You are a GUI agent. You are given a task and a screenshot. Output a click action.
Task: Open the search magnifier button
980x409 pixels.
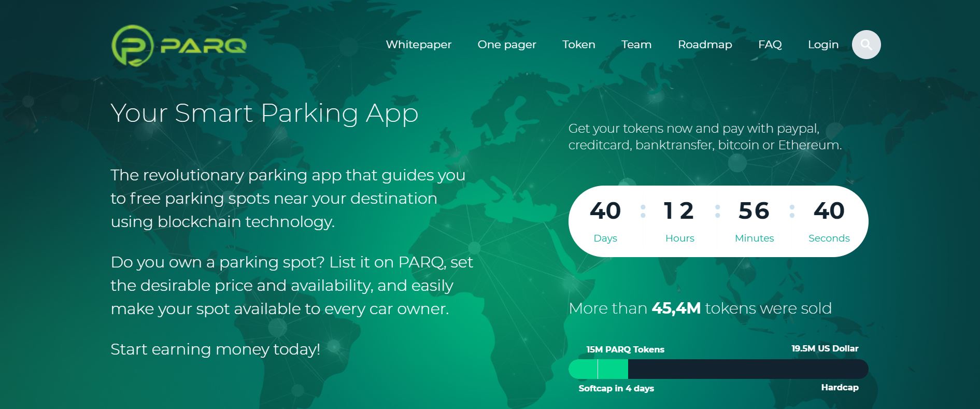point(866,45)
